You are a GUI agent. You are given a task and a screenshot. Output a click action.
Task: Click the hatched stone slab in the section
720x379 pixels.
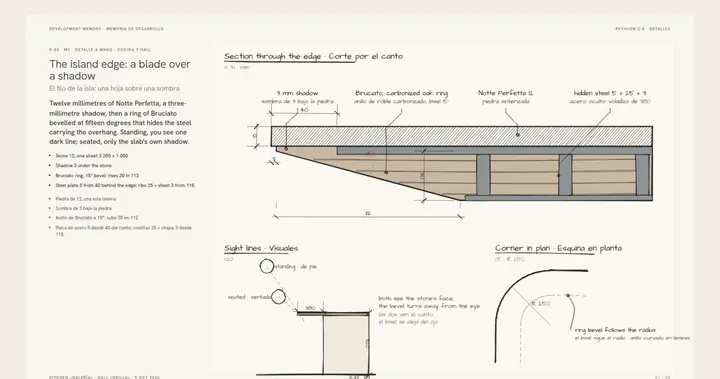pyautogui.click(x=461, y=136)
